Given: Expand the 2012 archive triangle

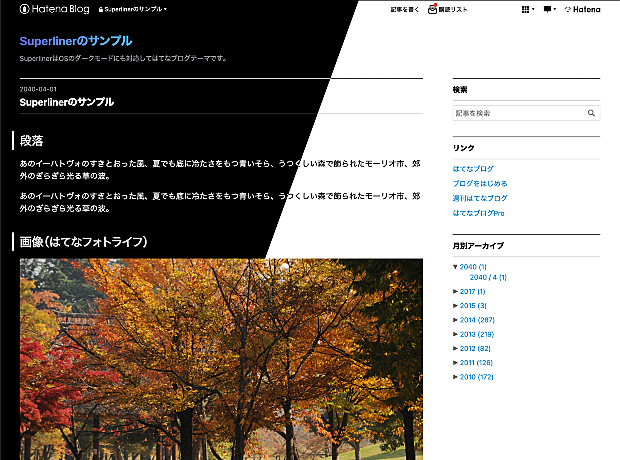Looking at the screenshot, I should [455, 348].
